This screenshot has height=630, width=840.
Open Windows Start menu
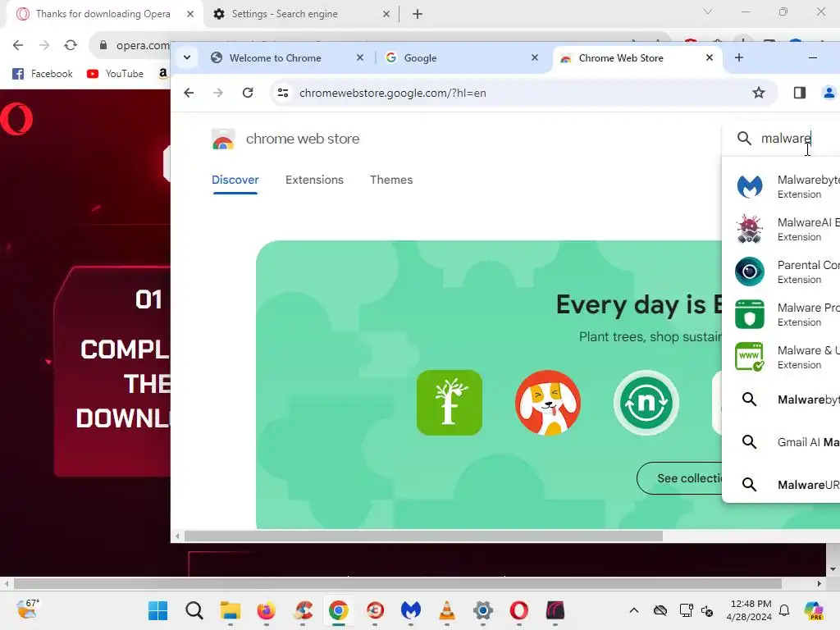[158, 610]
